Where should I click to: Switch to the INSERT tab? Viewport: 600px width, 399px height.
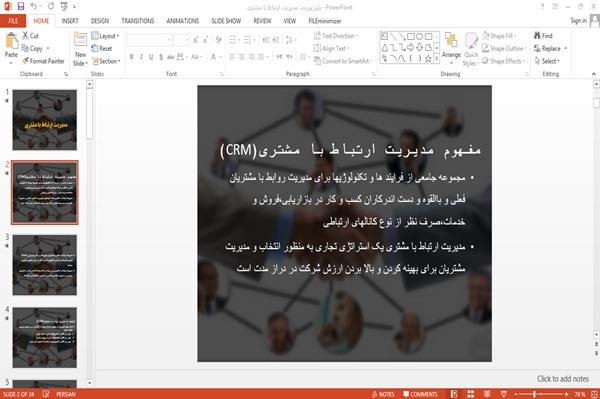tap(70, 21)
